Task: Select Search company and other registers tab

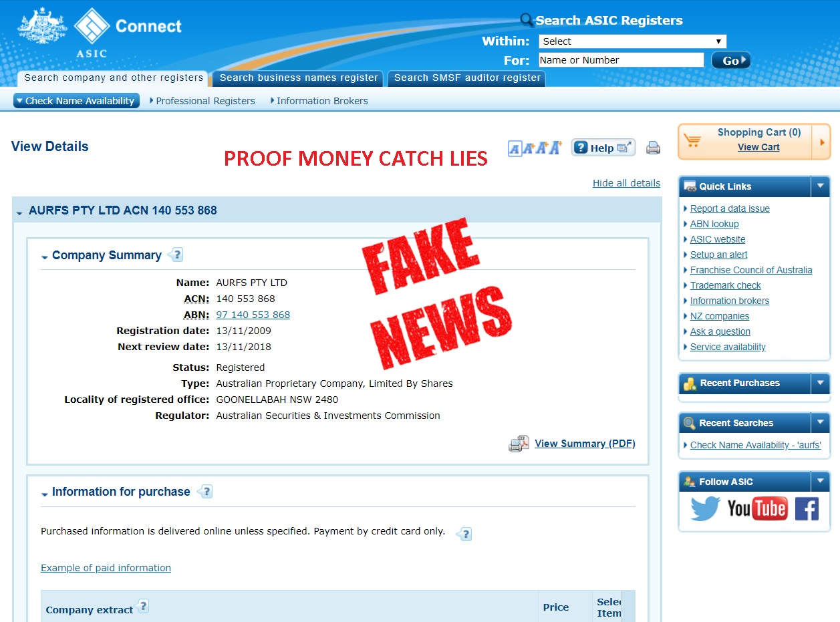Action: click(114, 77)
